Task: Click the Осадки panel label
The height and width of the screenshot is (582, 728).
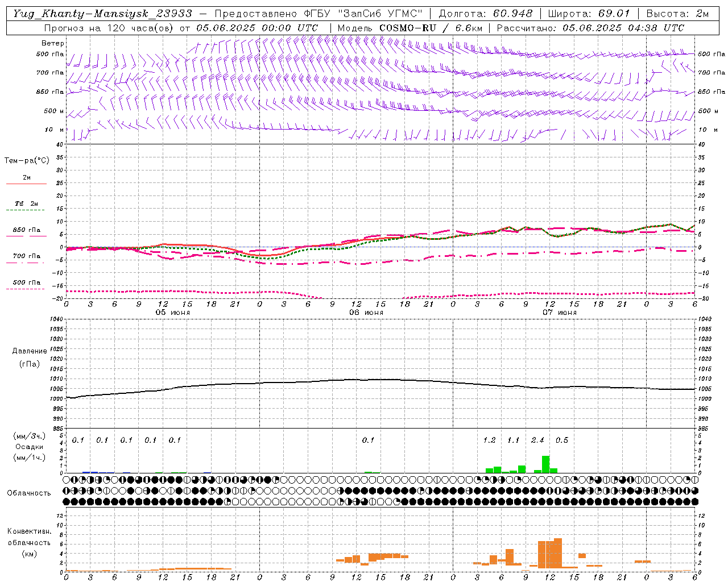Action: (x=29, y=447)
